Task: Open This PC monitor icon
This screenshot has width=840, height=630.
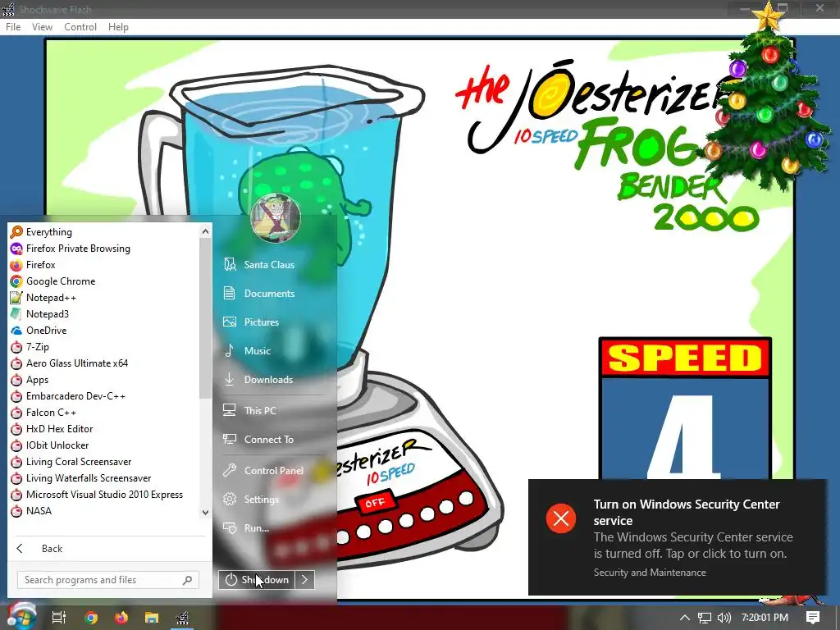Action: click(x=230, y=410)
